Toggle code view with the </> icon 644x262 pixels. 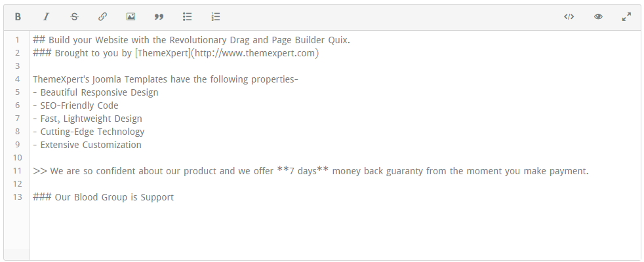coord(569,17)
